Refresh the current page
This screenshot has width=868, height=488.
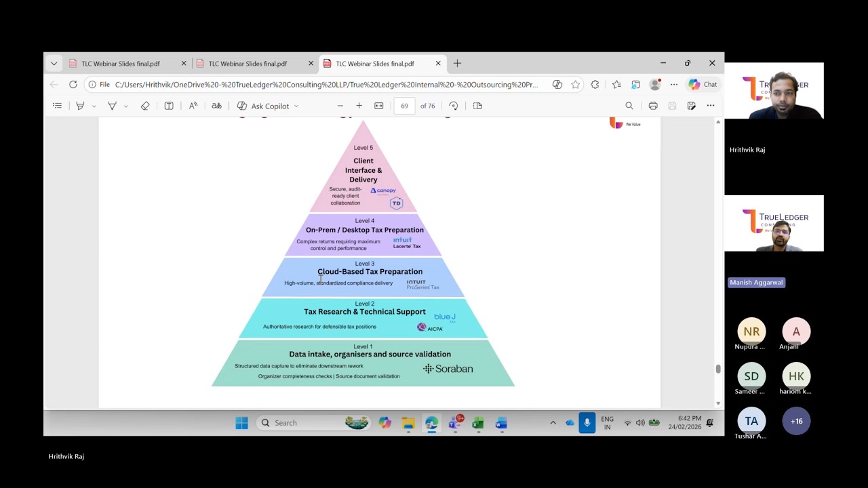[x=73, y=85]
